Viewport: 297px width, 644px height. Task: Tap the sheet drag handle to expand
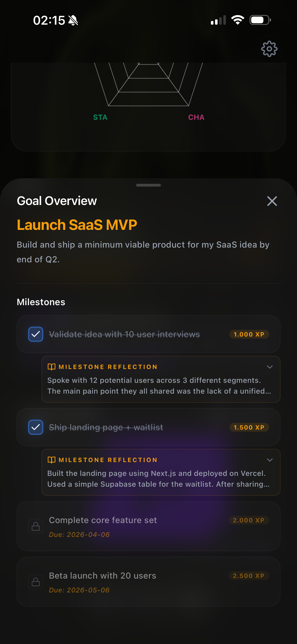click(x=148, y=185)
